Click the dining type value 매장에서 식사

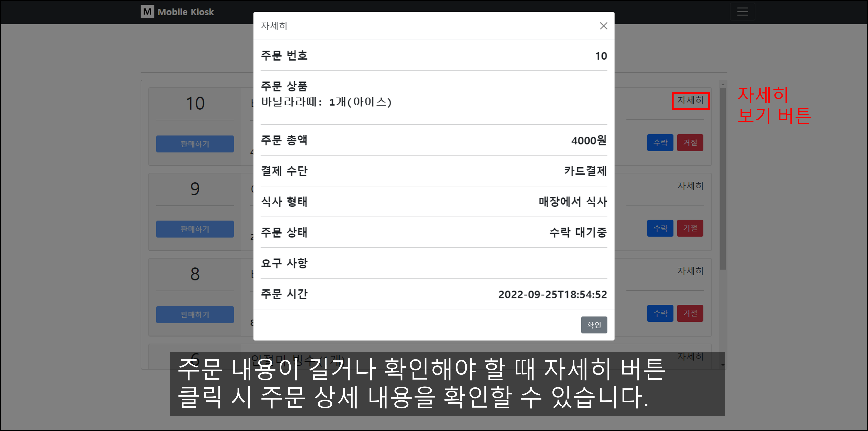[573, 202]
